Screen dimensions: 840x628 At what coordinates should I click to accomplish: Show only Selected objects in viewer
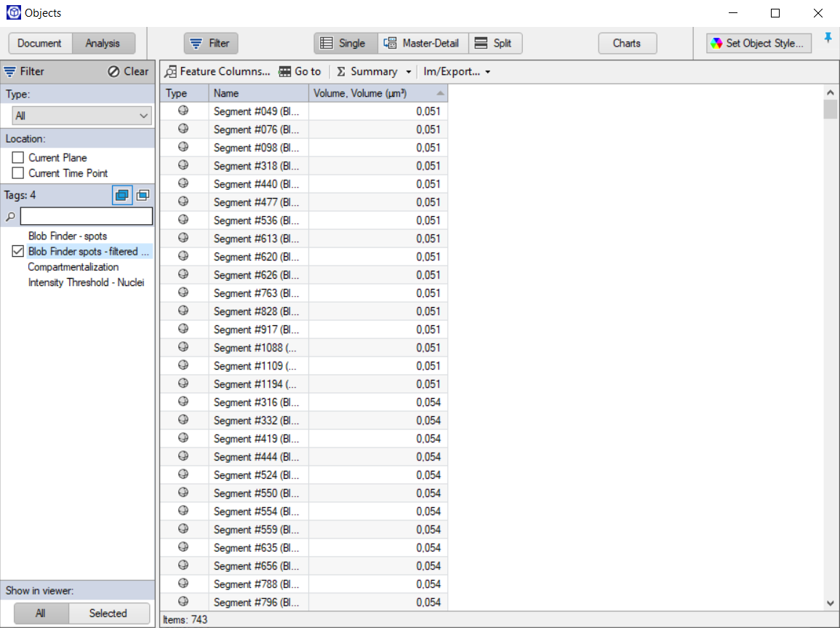[x=108, y=613]
